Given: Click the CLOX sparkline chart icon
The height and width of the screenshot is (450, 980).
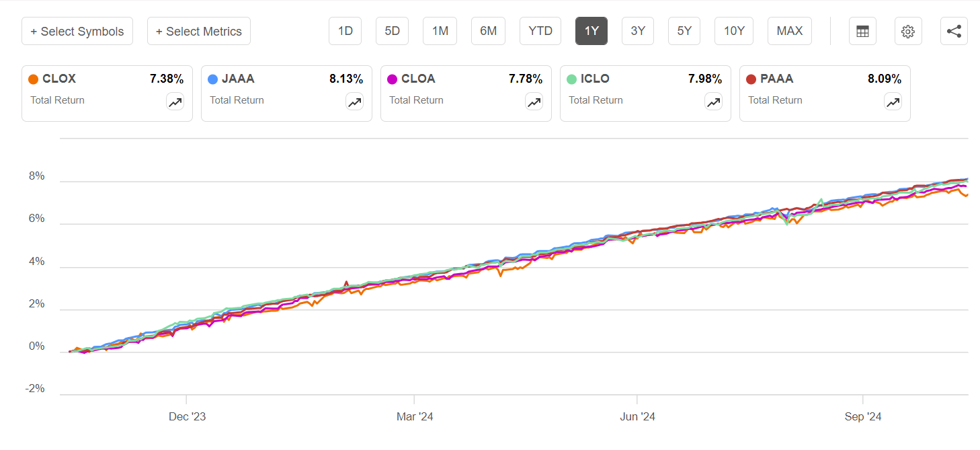Looking at the screenshot, I should 175,102.
